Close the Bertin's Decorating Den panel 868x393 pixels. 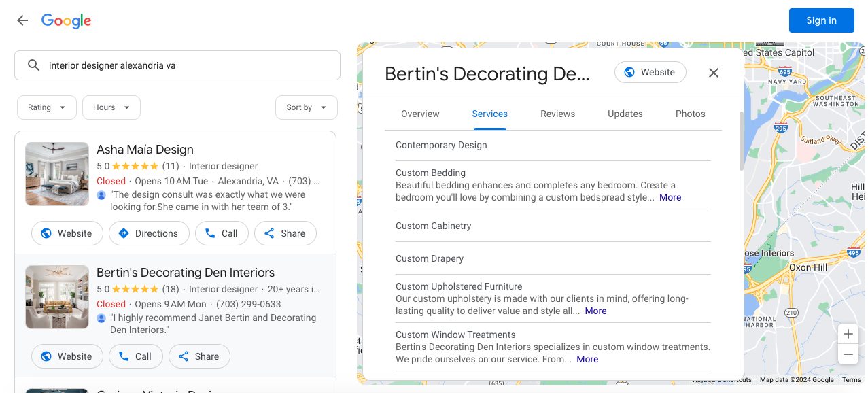[x=713, y=73]
